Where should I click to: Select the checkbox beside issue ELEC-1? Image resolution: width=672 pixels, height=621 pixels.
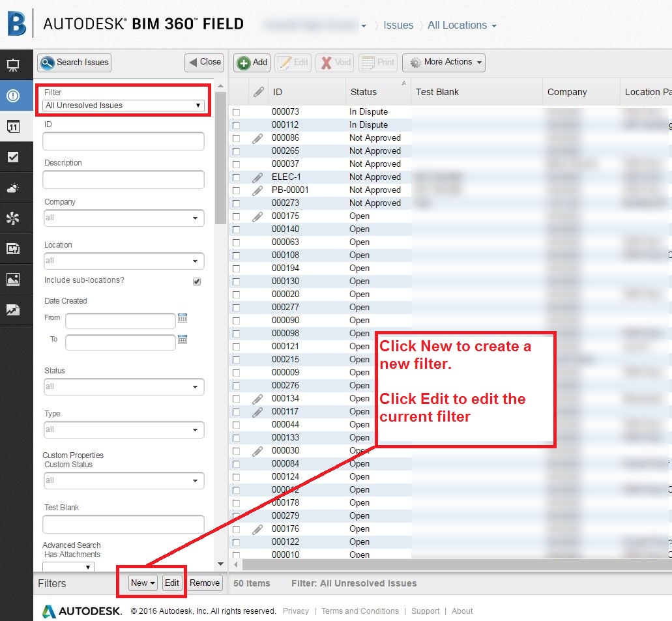tap(236, 177)
